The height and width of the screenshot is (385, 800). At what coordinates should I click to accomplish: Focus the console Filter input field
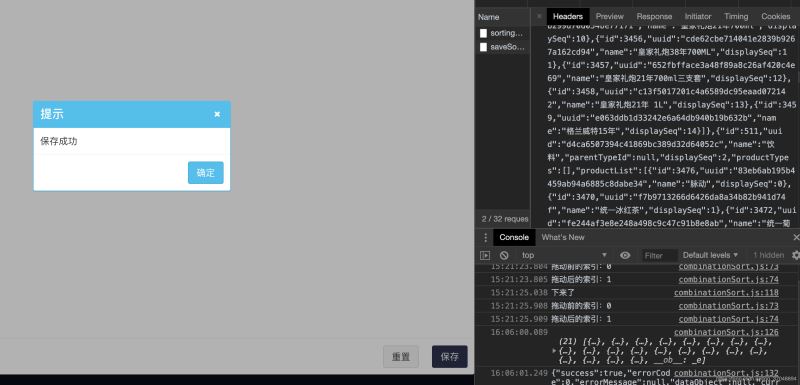click(x=660, y=255)
